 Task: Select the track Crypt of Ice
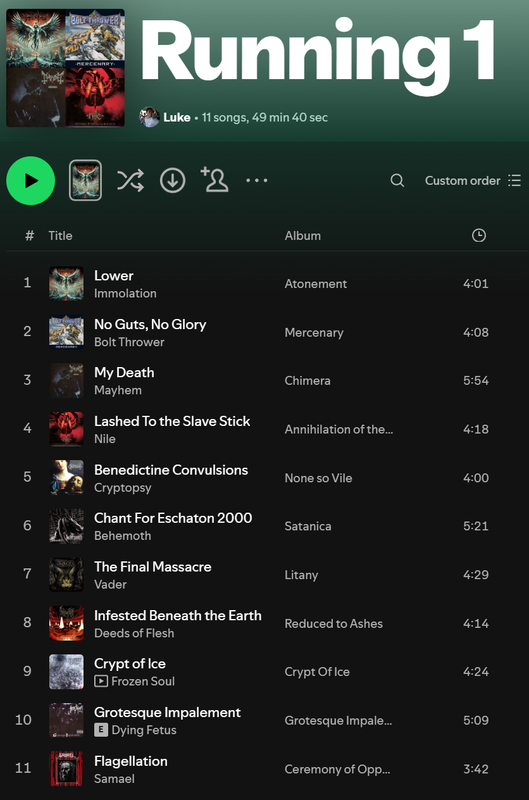pyautogui.click(x=130, y=664)
